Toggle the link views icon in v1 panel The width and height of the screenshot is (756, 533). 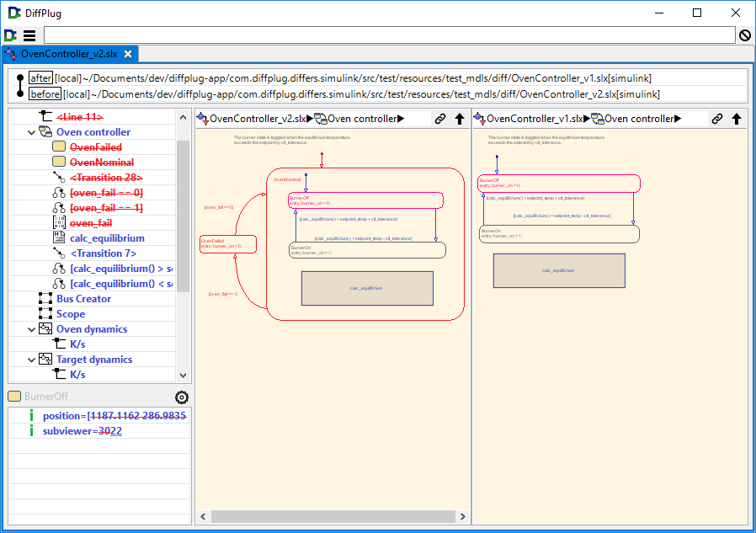click(x=717, y=119)
